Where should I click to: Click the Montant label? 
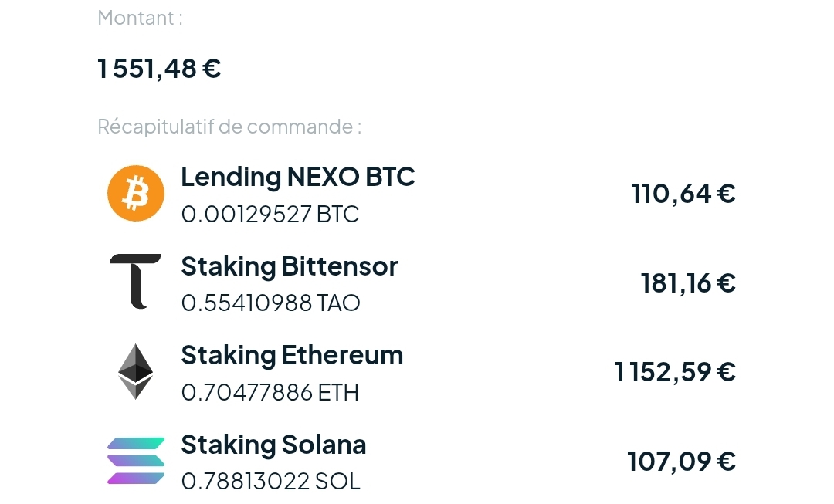coord(140,18)
